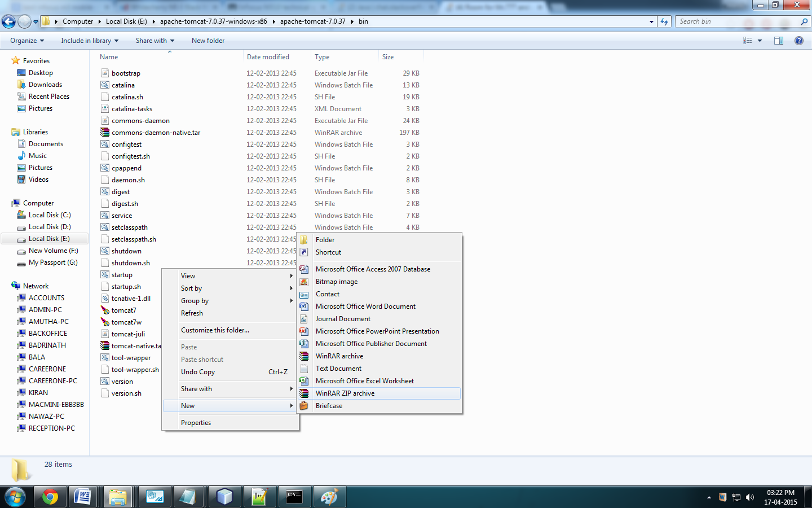Select the tcnative-1.dll file
Image resolution: width=812 pixels, height=508 pixels.
tap(131, 299)
